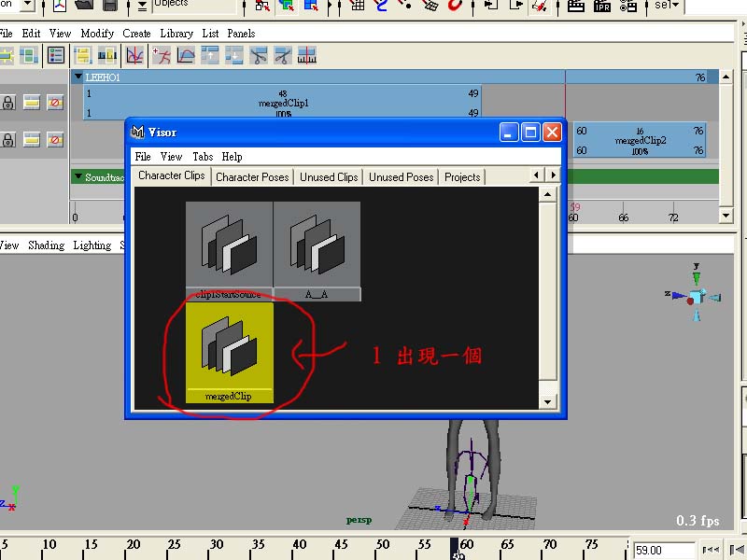747x560 pixels.
Task: Click the Create Blend curve icon
Action: pos(186,56)
